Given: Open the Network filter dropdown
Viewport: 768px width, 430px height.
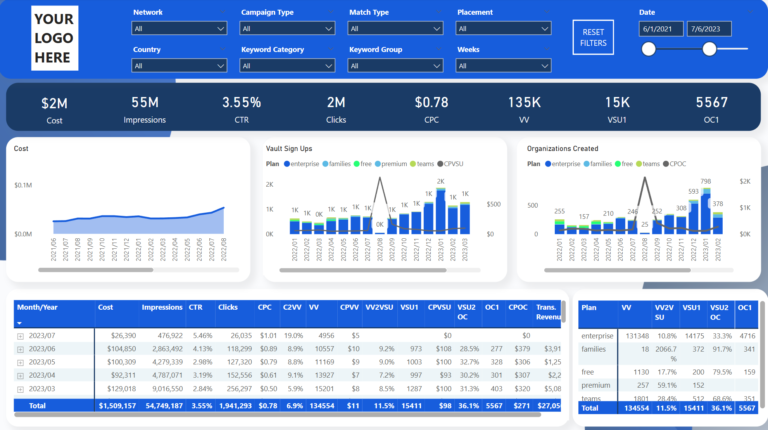Looking at the screenshot, I should pos(179,28).
